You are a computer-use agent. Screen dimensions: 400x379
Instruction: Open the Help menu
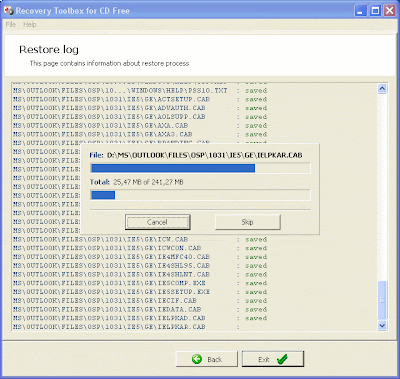[x=30, y=24]
